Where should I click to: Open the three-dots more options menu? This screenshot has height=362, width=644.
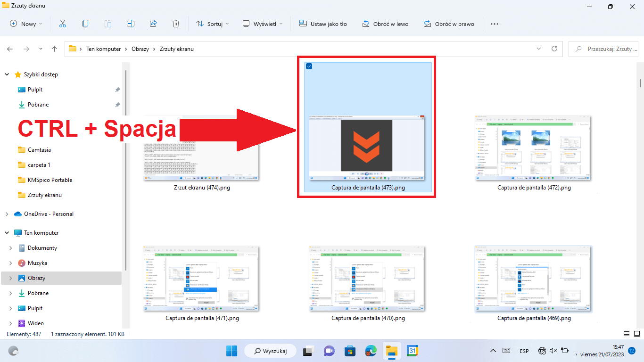click(494, 24)
